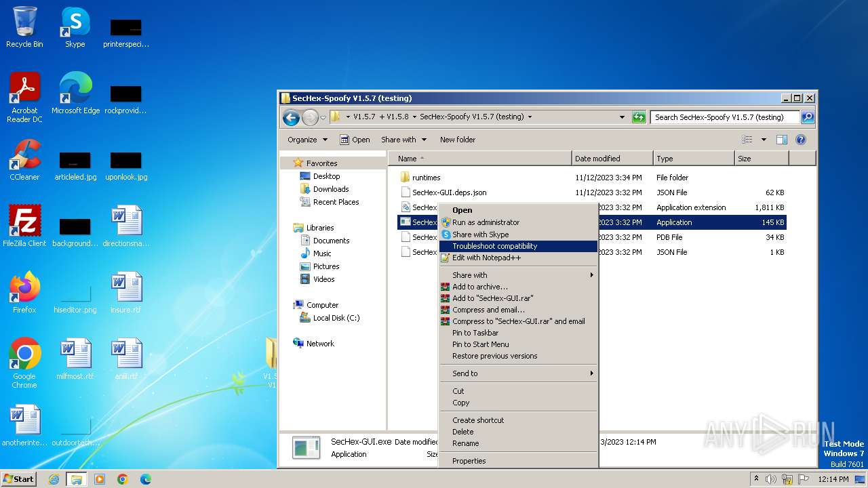Viewport: 868px width, 488px height.
Task: Select uponlook.jpg file on desktop
Action: tap(126, 165)
